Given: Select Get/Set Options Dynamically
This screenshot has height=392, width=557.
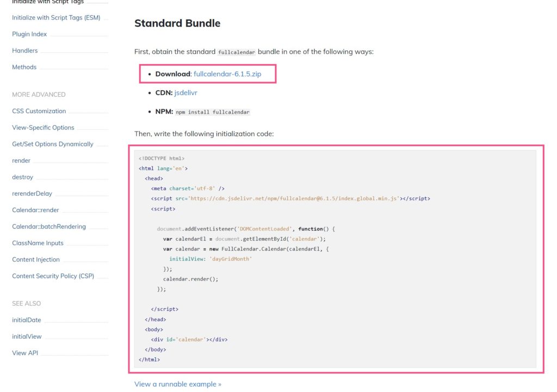Looking at the screenshot, I should pyautogui.click(x=52, y=144).
